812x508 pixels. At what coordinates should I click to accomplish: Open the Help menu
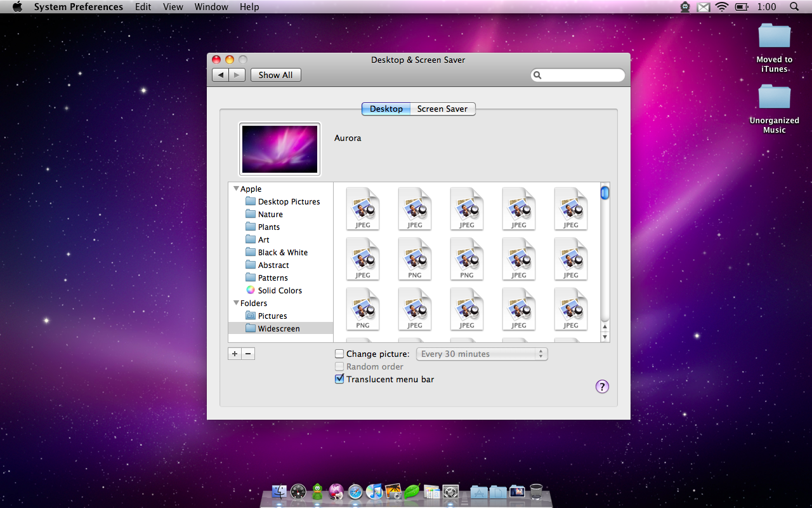[249, 6]
